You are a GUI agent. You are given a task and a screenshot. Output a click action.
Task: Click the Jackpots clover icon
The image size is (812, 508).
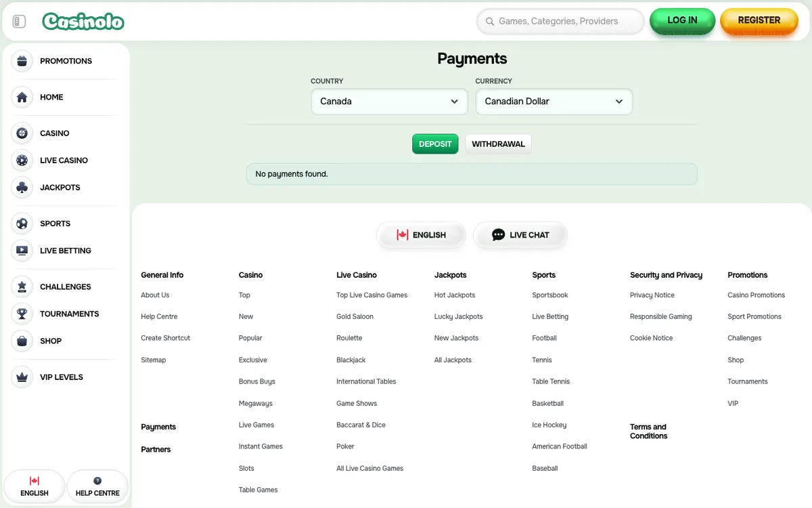(22, 188)
